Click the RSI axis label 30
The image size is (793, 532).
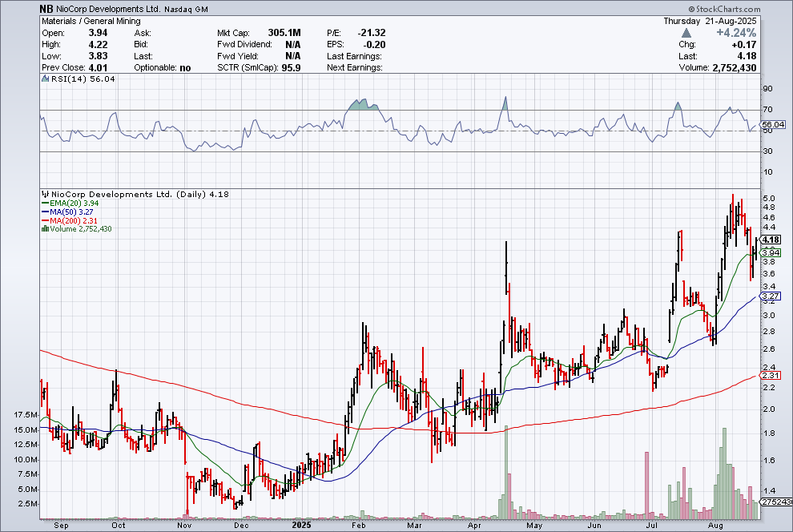pyautogui.click(x=767, y=151)
